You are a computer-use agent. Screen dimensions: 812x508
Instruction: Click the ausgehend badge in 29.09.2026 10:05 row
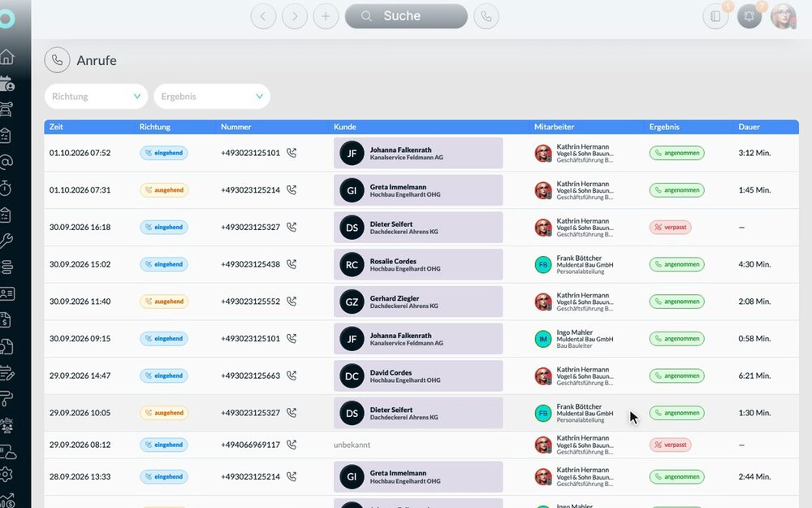pyautogui.click(x=164, y=413)
